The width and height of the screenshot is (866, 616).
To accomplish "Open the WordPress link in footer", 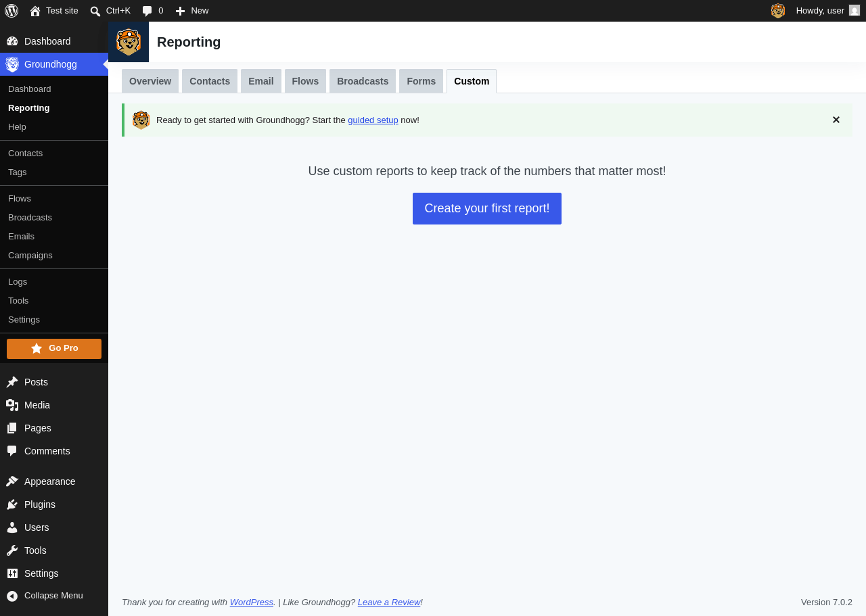I will tap(252, 602).
